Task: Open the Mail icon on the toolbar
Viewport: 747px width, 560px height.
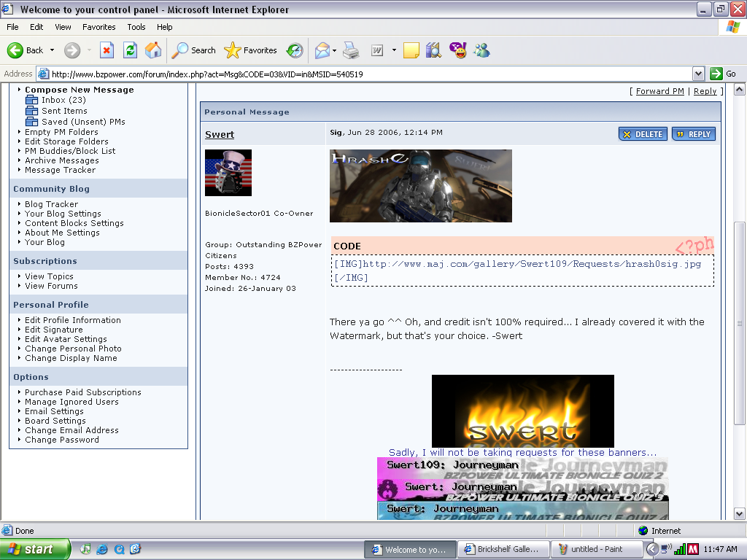Action: coord(323,50)
